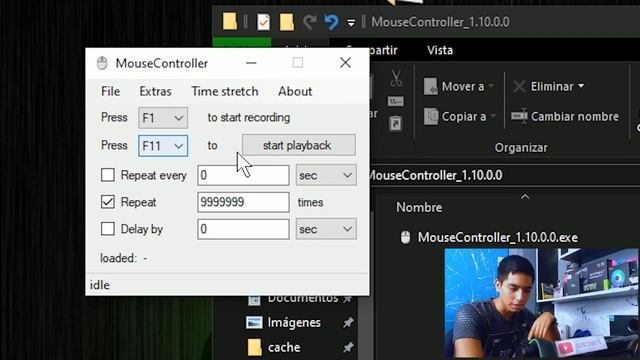The width and height of the screenshot is (640, 360).
Task: Click Copiar a in Explorer ribbon
Action: click(x=460, y=116)
